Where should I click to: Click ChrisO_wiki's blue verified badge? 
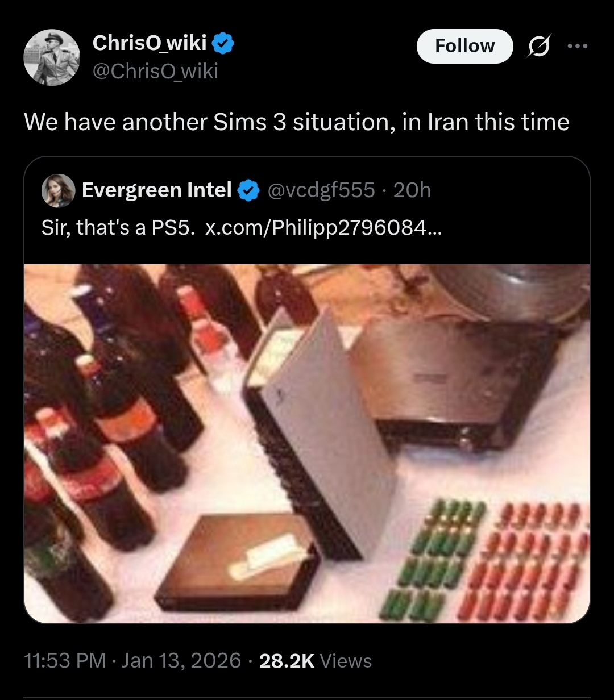click(x=223, y=43)
